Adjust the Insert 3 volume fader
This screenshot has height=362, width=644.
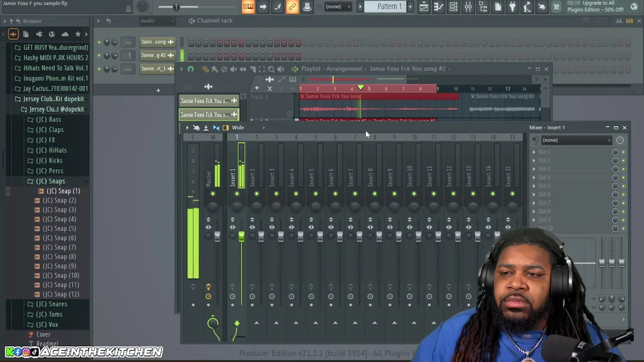tap(281, 237)
